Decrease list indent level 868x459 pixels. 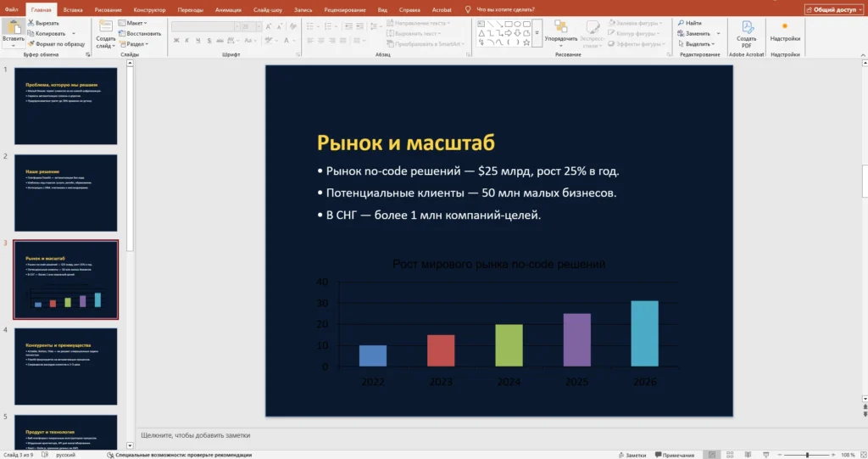pos(348,26)
